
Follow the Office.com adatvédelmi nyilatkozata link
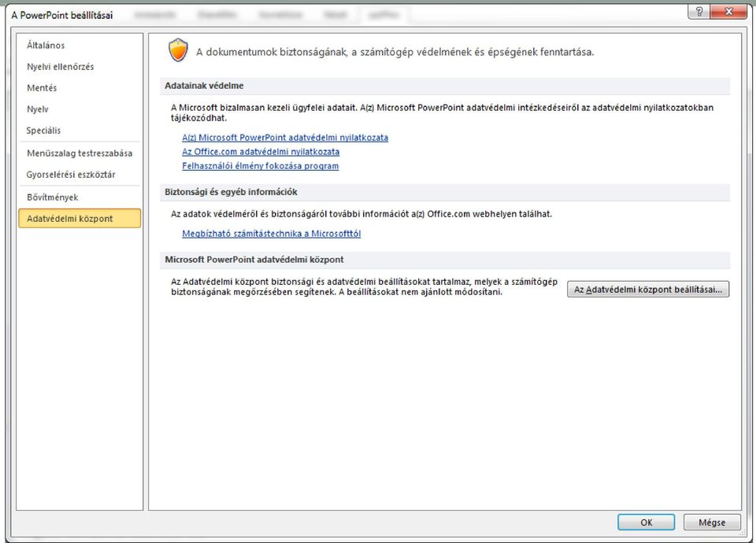tap(261, 152)
